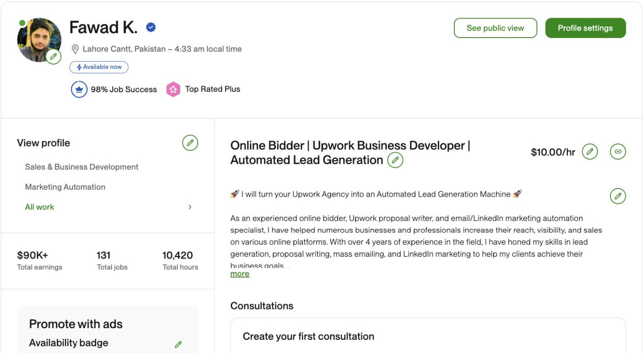The image size is (644, 353).
Task: Expand the overview text via the more link
Action: pyautogui.click(x=239, y=274)
